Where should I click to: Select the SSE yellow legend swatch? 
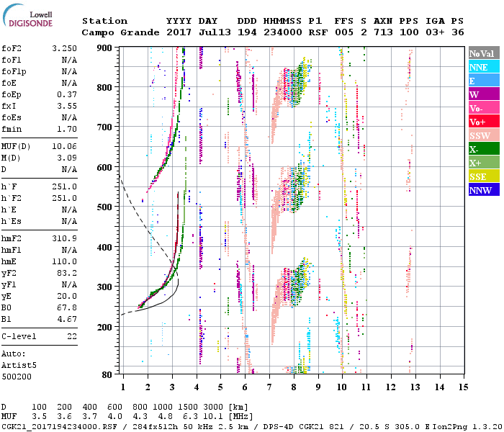click(484, 176)
